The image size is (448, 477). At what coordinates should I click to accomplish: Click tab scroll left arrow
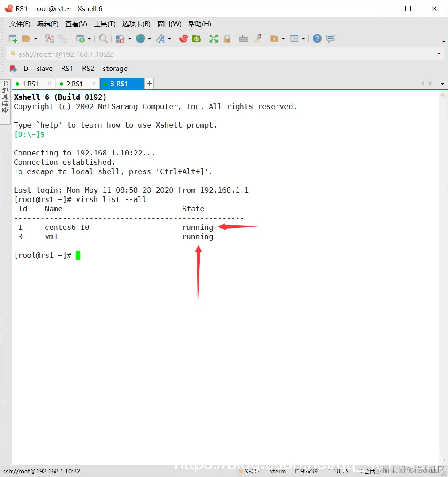423,84
